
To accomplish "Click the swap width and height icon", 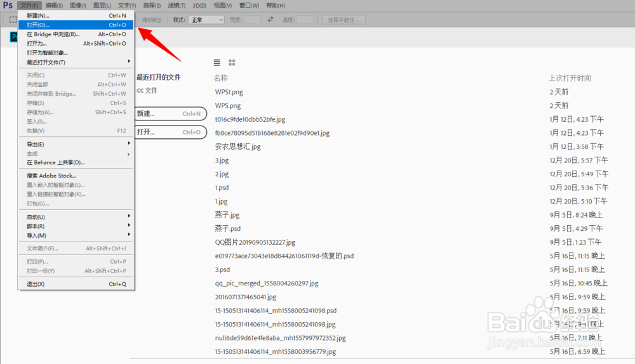I will tap(271, 20).
